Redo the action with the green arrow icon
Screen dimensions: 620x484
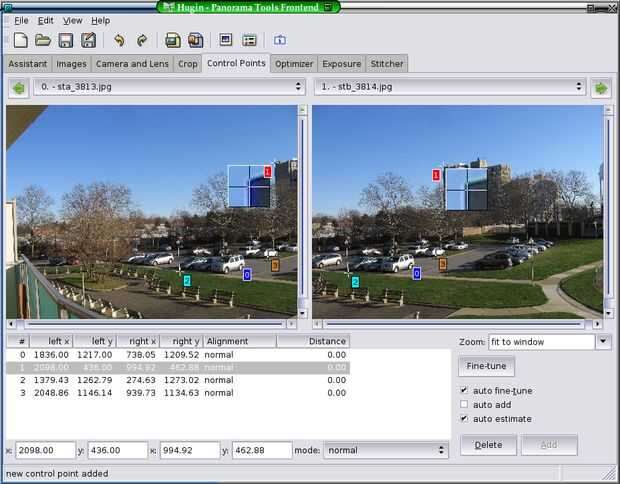[142, 40]
